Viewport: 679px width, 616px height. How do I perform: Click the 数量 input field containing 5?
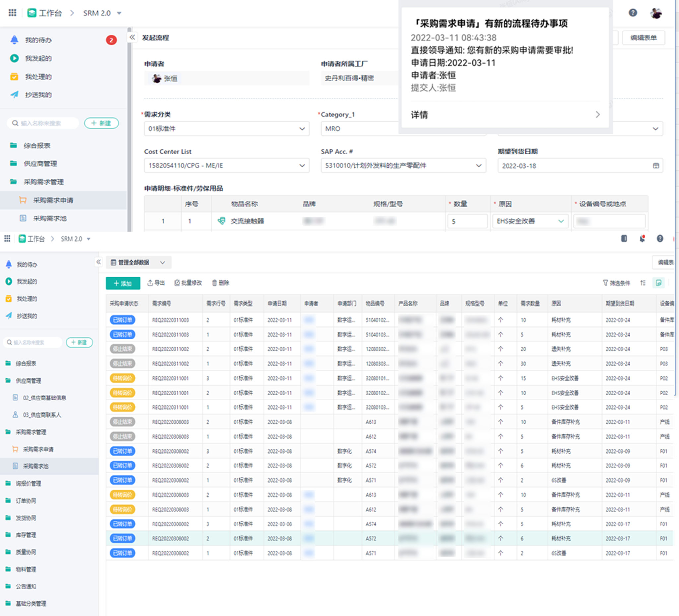click(467, 221)
